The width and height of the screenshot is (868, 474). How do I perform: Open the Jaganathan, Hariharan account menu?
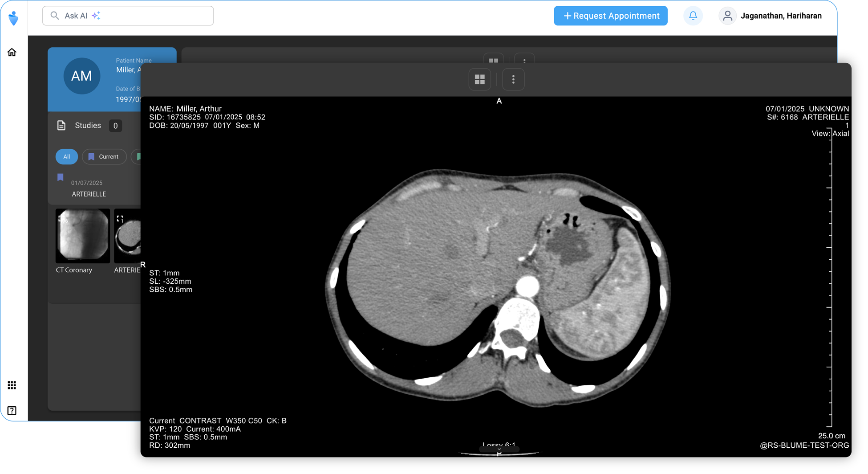tap(781, 16)
